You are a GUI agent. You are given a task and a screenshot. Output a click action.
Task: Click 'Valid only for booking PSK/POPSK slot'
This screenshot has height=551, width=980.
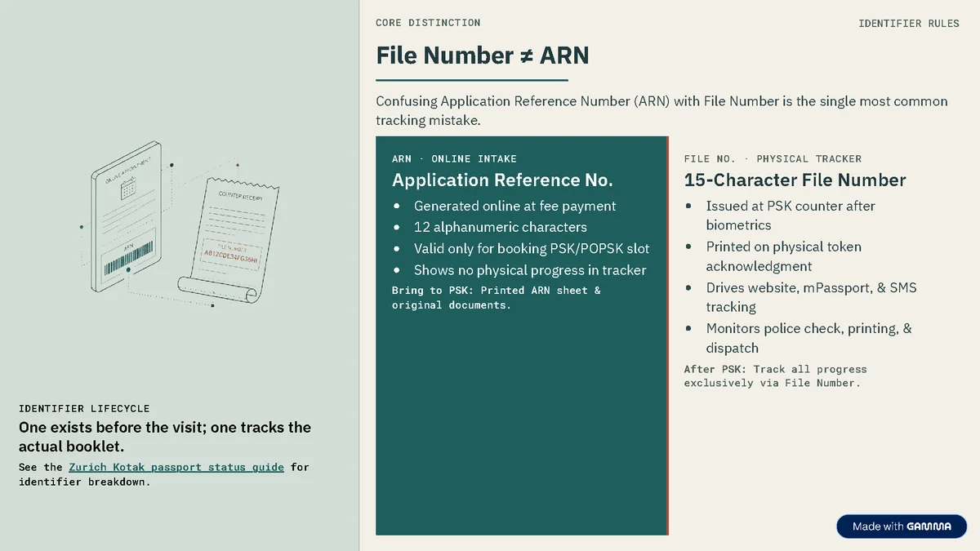click(x=530, y=249)
